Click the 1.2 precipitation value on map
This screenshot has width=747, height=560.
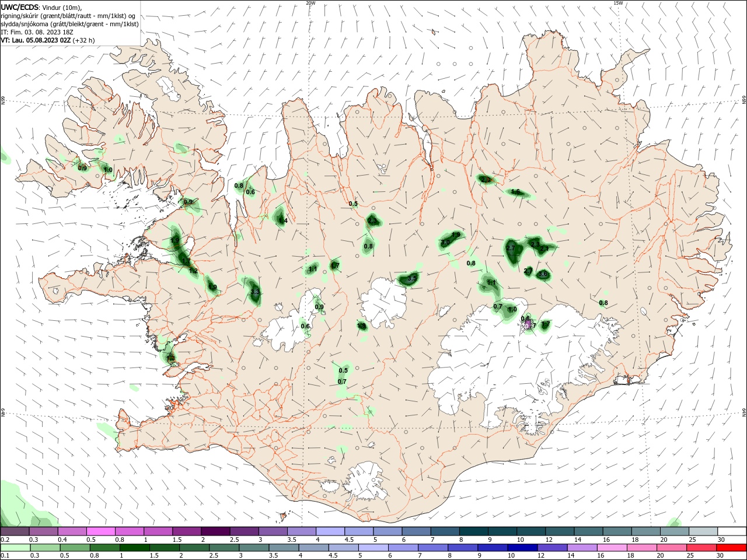(193, 271)
